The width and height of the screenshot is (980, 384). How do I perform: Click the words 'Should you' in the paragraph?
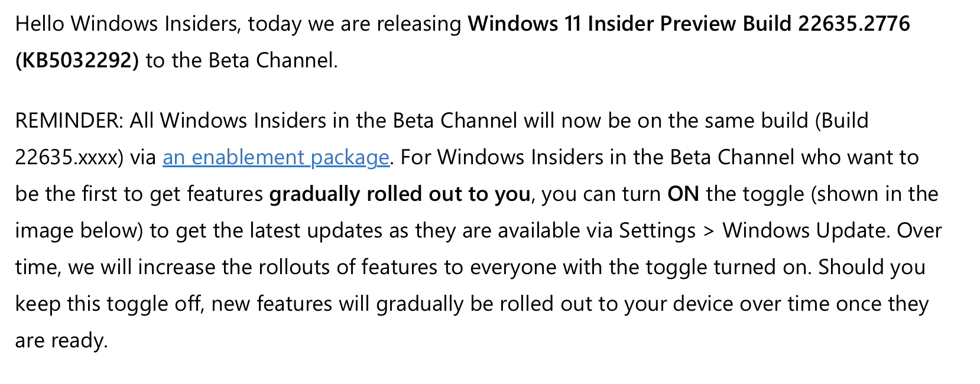click(x=872, y=268)
